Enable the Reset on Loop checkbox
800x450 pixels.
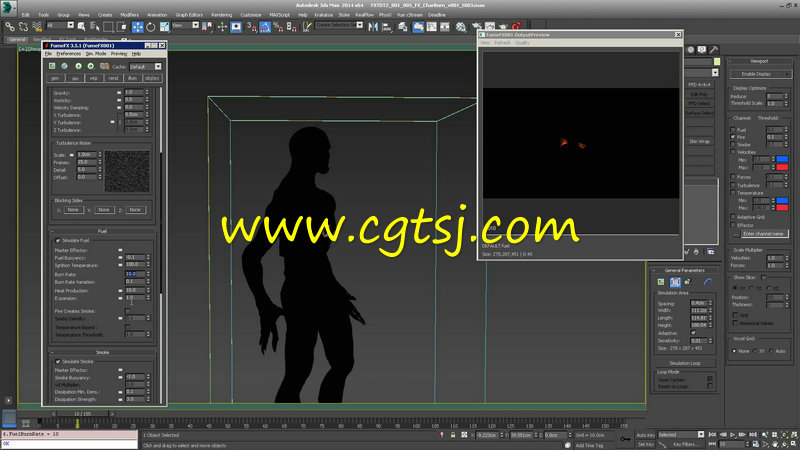(x=710, y=386)
